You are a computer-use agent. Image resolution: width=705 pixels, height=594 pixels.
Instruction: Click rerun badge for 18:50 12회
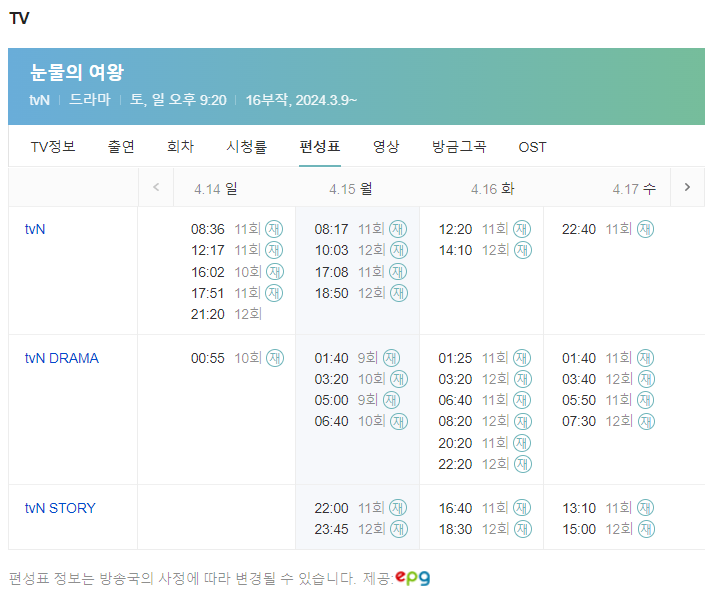point(399,293)
